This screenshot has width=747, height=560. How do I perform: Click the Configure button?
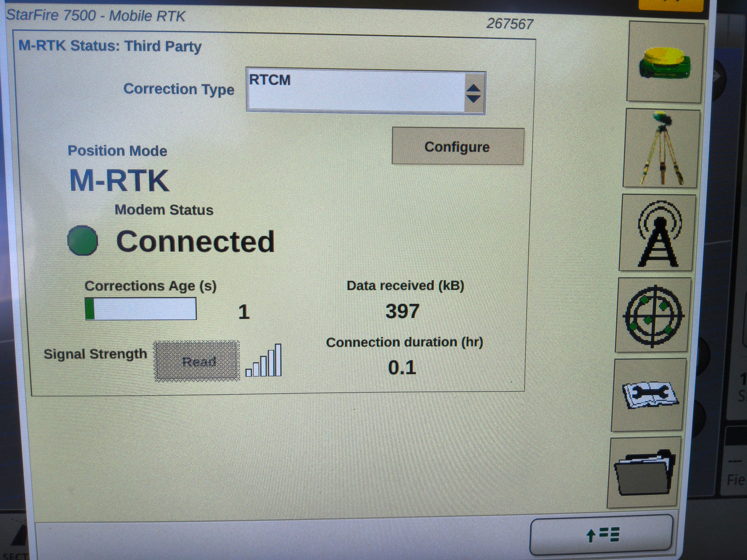tap(458, 147)
